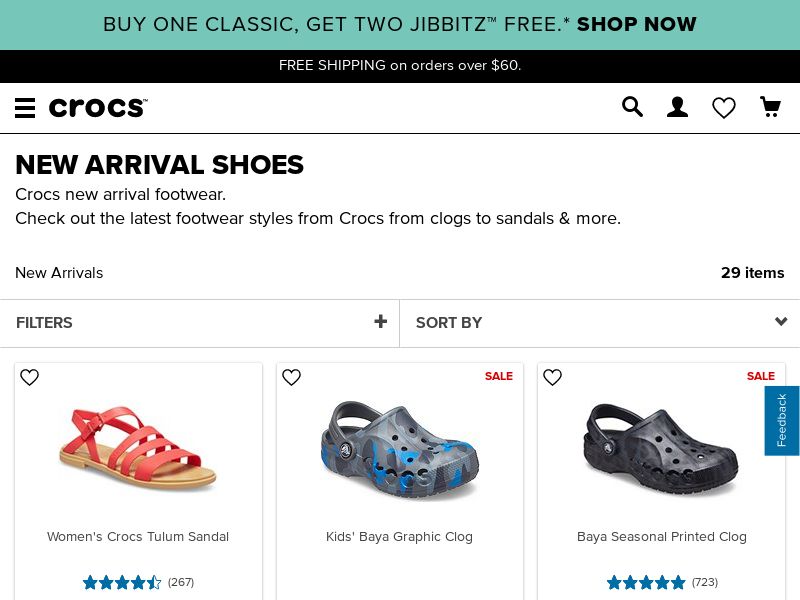Click the Crocs logo
Screen dimensions: 800x600
pyautogui.click(x=98, y=108)
